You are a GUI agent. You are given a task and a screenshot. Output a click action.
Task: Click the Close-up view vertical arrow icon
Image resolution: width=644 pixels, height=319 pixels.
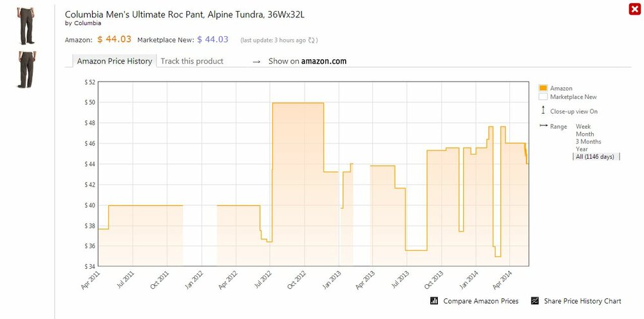pyautogui.click(x=543, y=111)
